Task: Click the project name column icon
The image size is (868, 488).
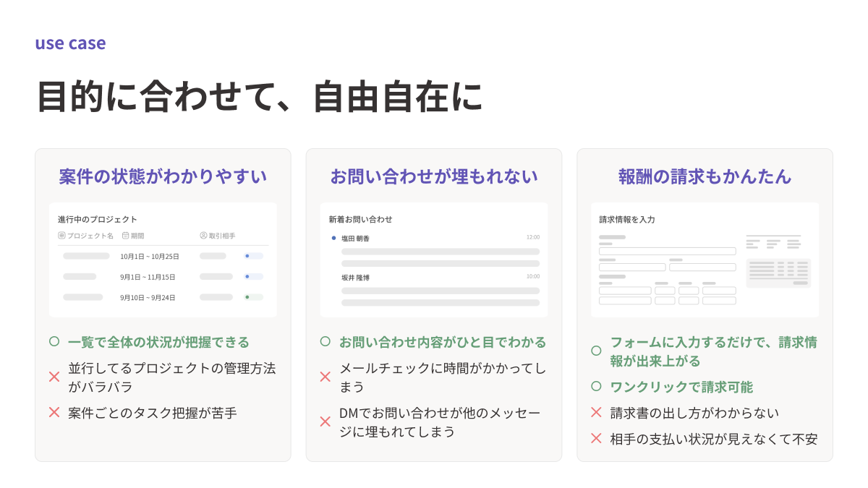Action: point(61,236)
